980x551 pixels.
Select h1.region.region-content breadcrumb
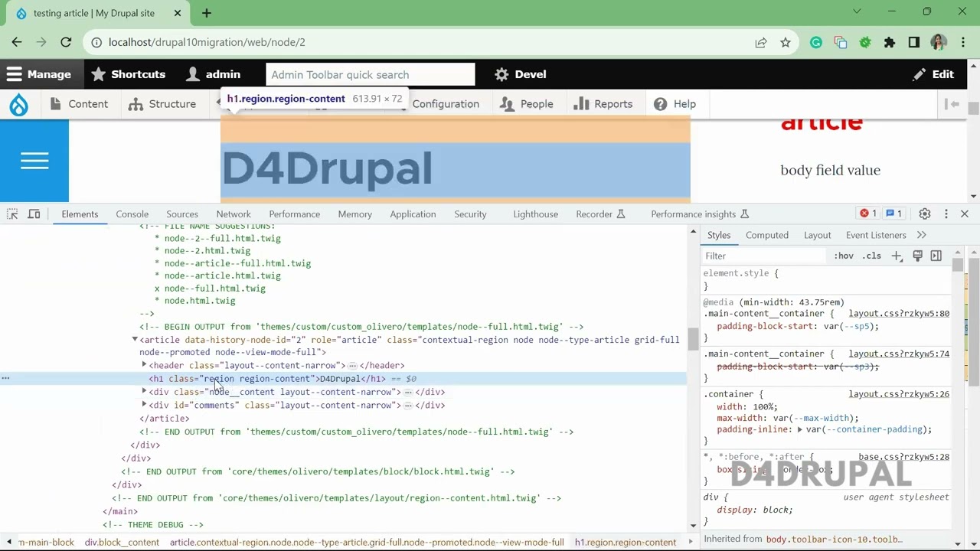(x=626, y=542)
